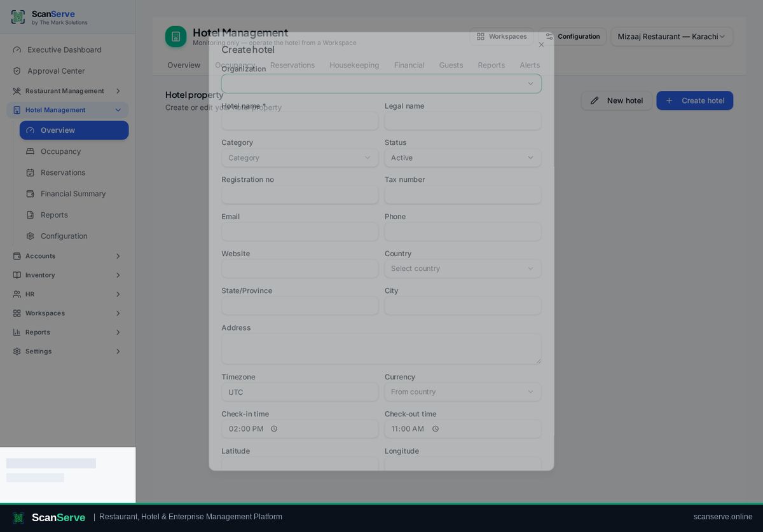Open the Workspaces button in header
The image size is (763, 532).
(x=502, y=37)
